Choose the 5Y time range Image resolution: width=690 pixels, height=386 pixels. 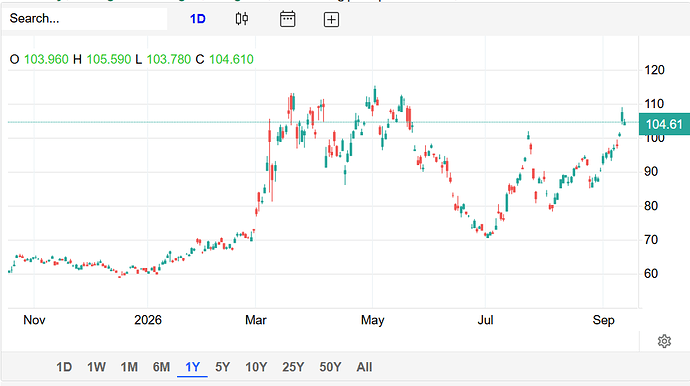point(223,367)
